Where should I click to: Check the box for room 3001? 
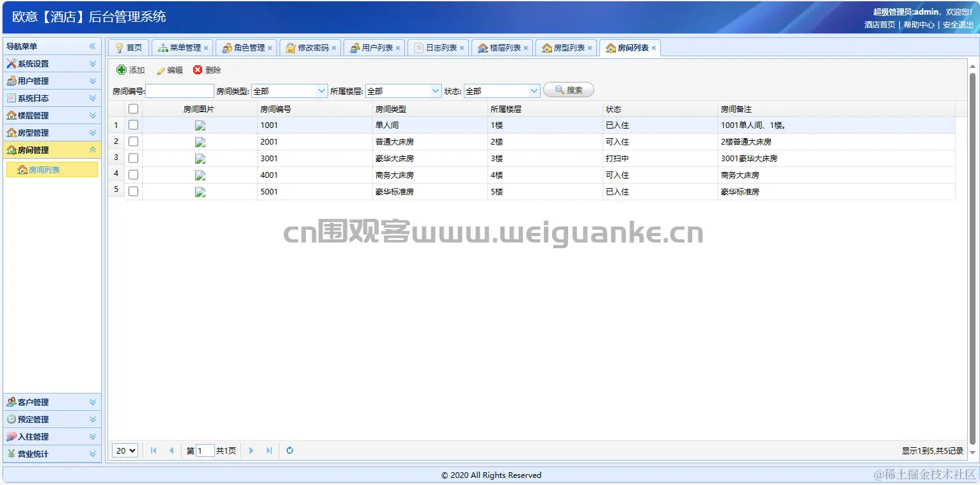133,158
